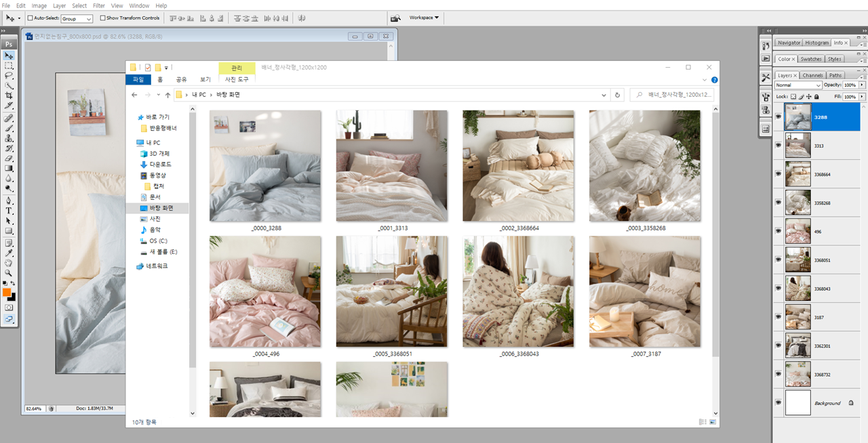
Task: Open the Image menu
Action: click(x=39, y=5)
